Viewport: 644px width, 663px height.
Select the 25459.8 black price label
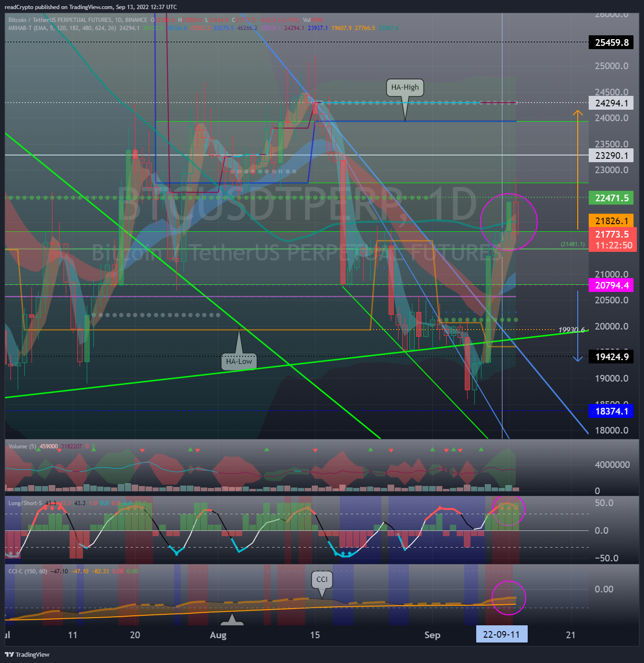(612, 42)
